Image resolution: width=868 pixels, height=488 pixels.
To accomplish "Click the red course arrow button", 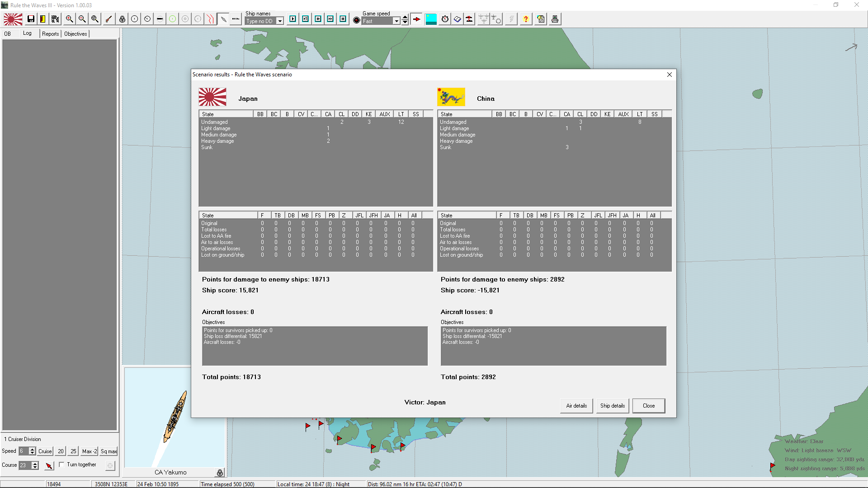I will pyautogui.click(x=49, y=465).
